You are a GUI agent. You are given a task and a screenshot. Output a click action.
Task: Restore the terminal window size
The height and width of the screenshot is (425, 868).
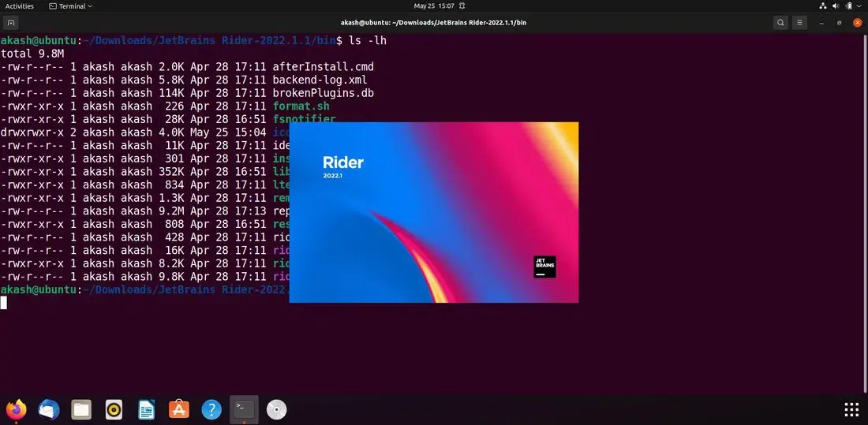tap(840, 23)
